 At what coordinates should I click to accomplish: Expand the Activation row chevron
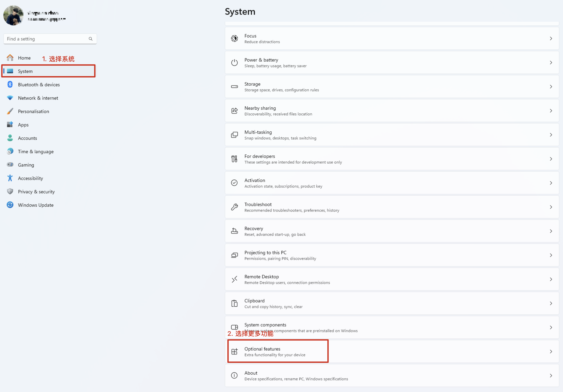tap(551, 183)
